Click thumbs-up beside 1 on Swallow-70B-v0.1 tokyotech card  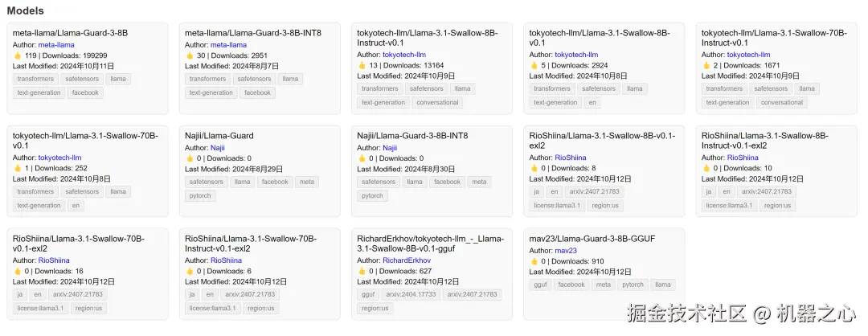[x=17, y=168]
